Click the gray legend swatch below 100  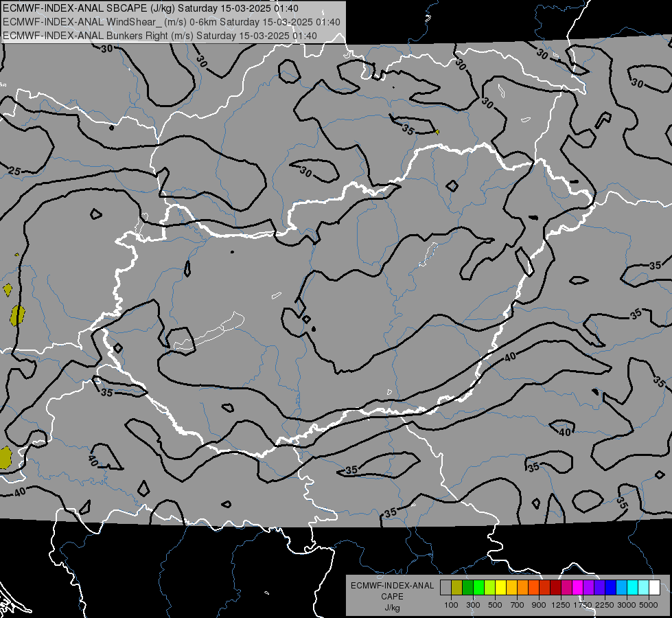point(445,587)
